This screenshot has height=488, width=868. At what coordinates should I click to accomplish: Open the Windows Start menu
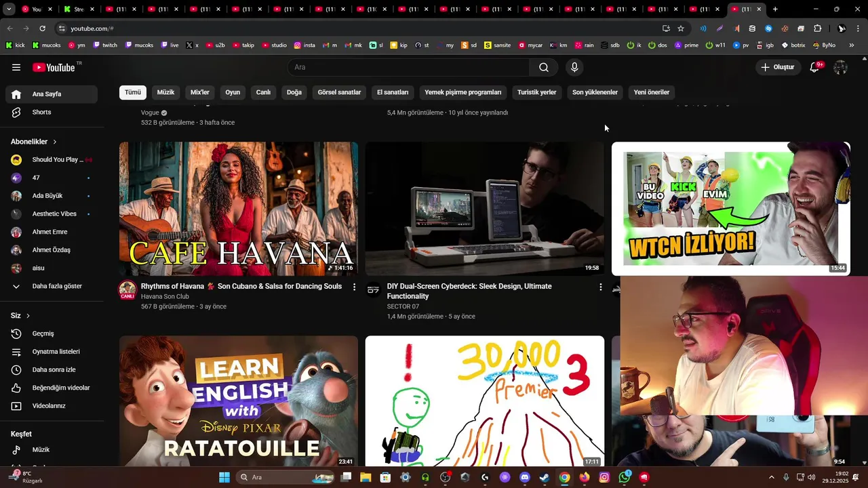tap(224, 477)
